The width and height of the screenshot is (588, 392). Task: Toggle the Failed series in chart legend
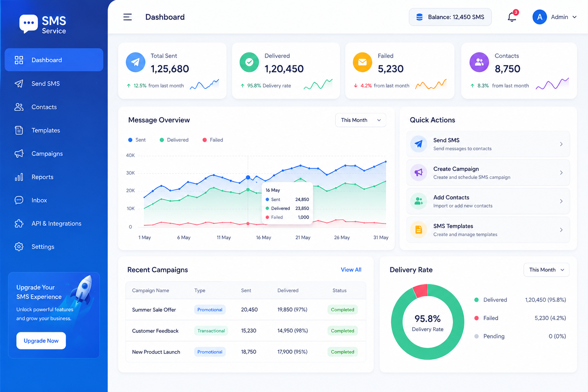[213, 140]
